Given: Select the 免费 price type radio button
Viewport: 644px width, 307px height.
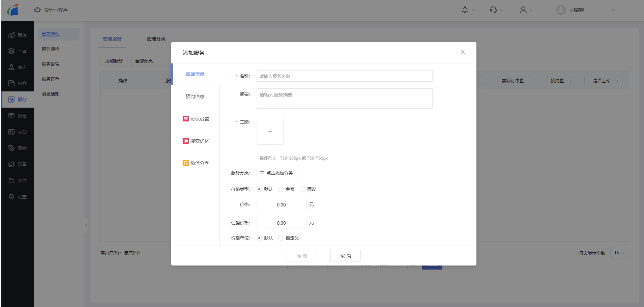Looking at the screenshot, I should click(x=280, y=189).
